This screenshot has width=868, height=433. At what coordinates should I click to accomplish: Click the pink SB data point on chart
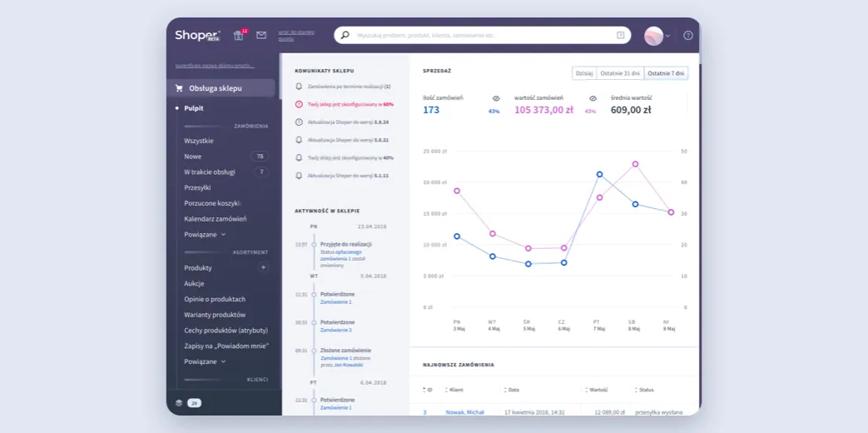(635, 164)
